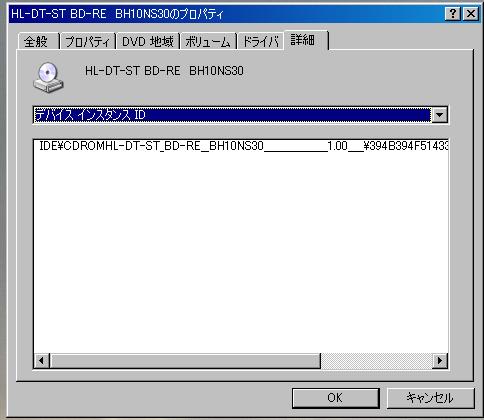Click the optical disc drive icon
The width and height of the screenshot is (484, 420).
[x=48, y=77]
